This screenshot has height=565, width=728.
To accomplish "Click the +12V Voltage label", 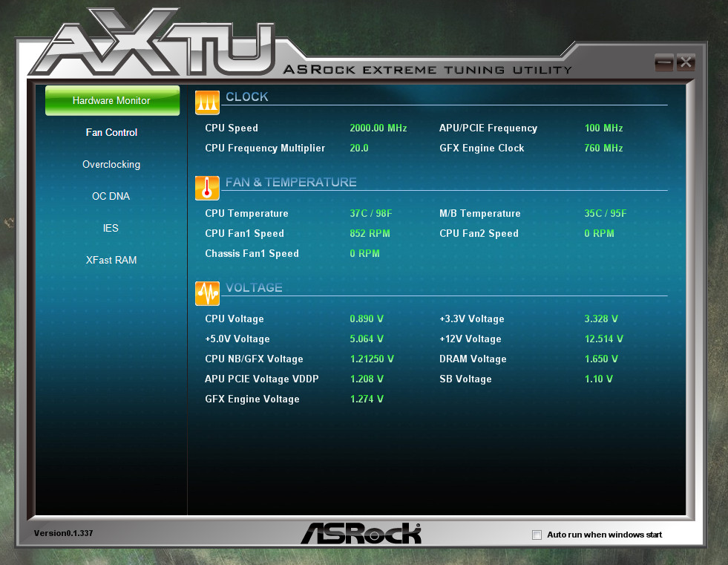I will (x=470, y=339).
